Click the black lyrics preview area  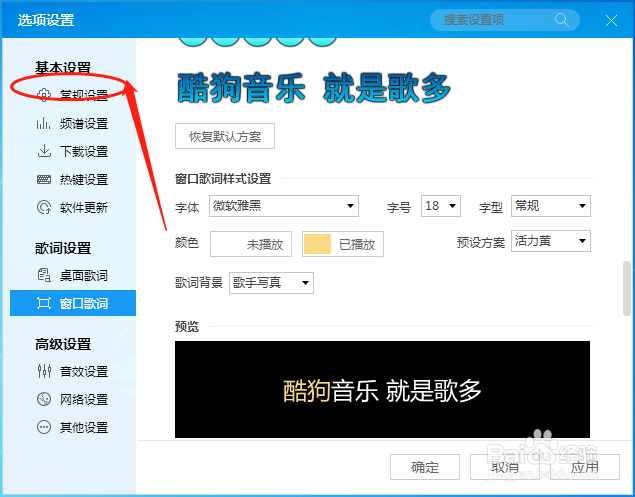pos(382,389)
